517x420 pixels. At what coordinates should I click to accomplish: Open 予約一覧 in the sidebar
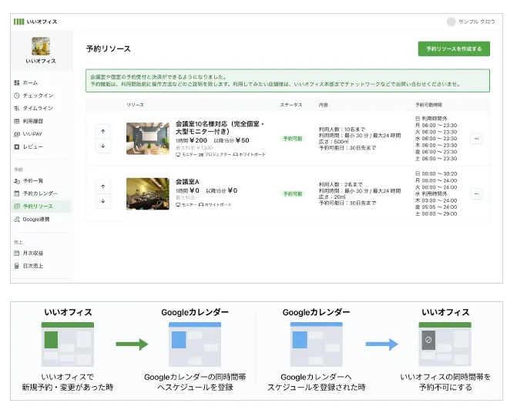click(29, 181)
